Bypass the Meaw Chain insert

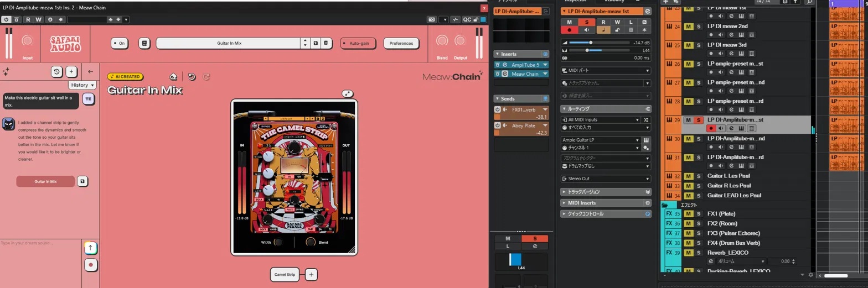coord(498,74)
